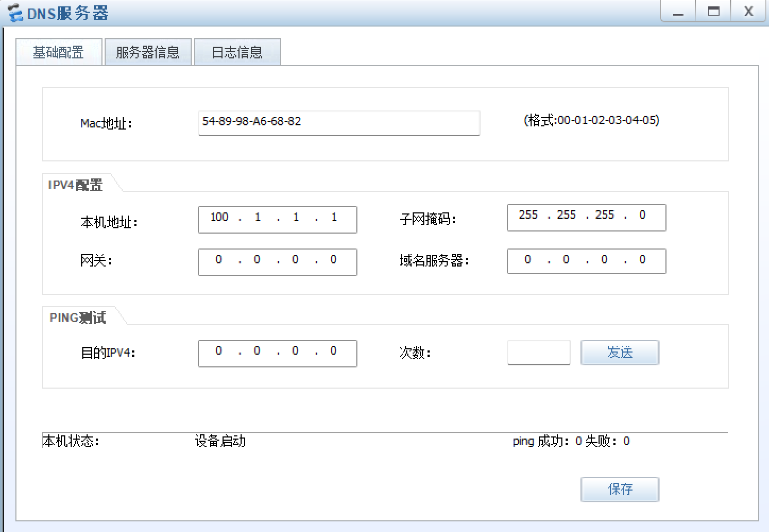The width and height of the screenshot is (769, 532).
Task: Click the 域名服务器 IP field
Action: pyautogui.click(x=586, y=261)
